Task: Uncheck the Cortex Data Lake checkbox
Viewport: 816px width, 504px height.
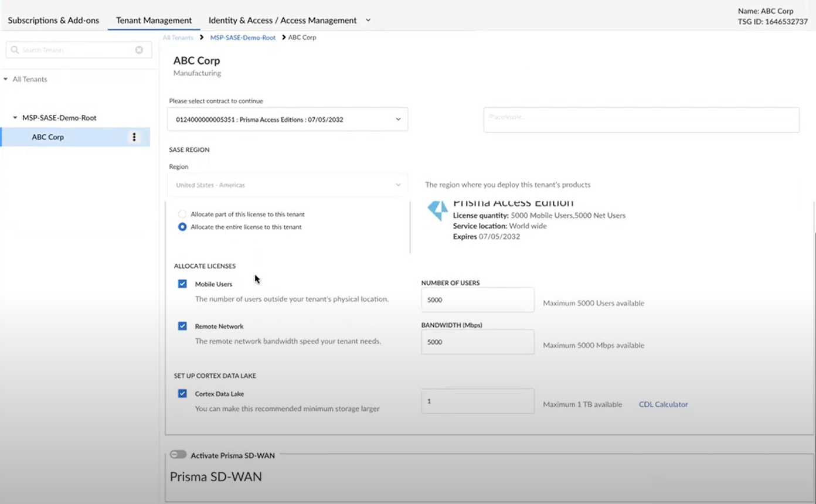Action: [182, 394]
